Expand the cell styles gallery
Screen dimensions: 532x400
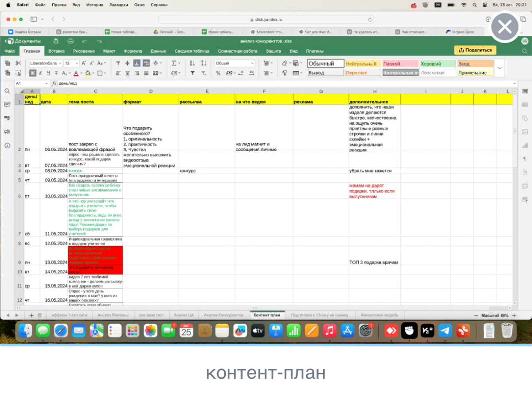(501, 68)
